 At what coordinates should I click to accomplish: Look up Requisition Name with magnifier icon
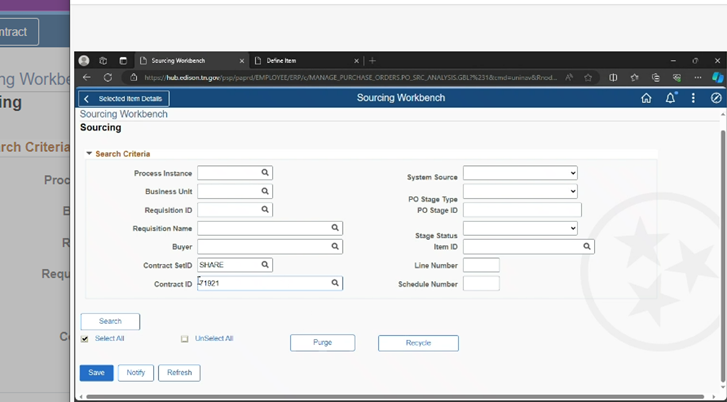pos(335,228)
